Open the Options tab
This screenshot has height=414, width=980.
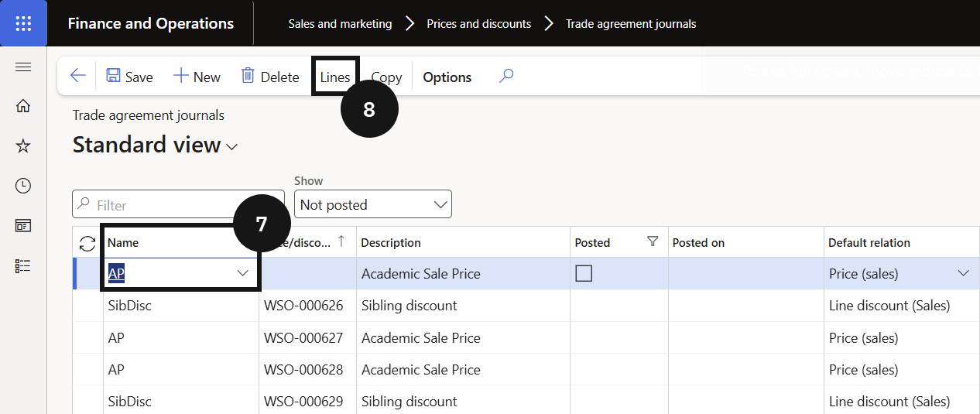447,77
